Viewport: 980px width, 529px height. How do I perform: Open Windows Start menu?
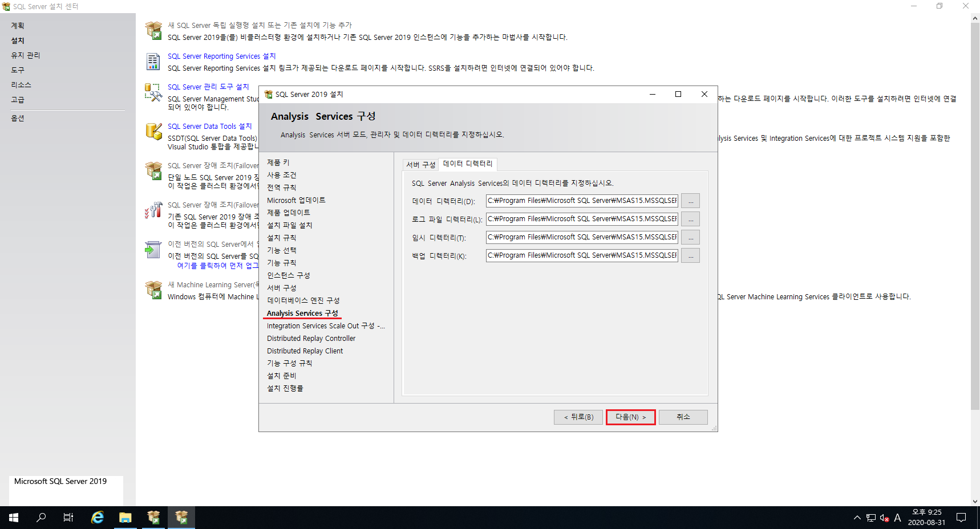[x=14, y=518]
